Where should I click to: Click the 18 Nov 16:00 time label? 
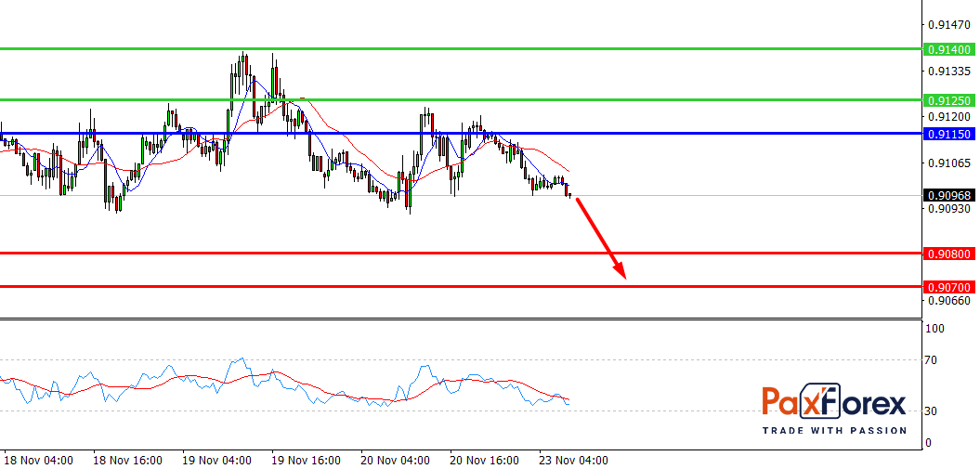129,461
